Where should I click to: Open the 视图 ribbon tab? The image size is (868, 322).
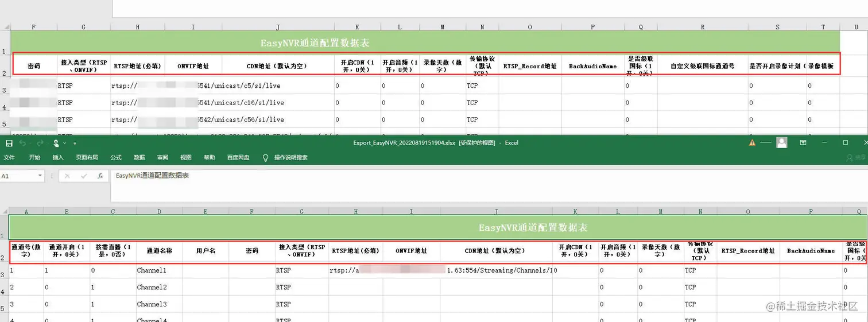point(186,157)
